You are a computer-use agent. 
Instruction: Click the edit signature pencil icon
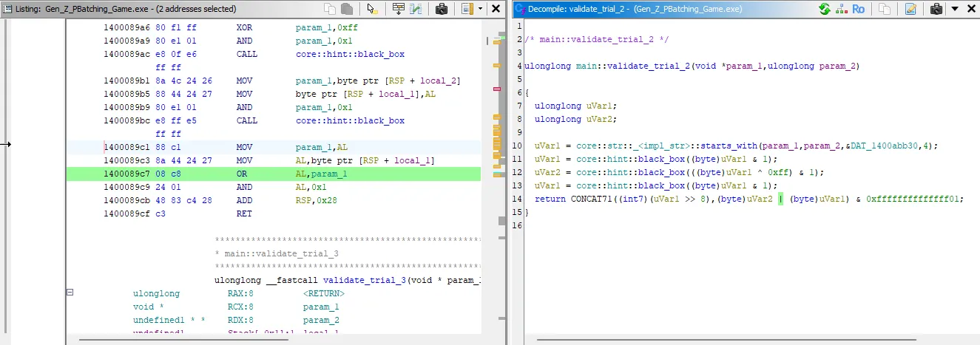click(x=910, y=9)
